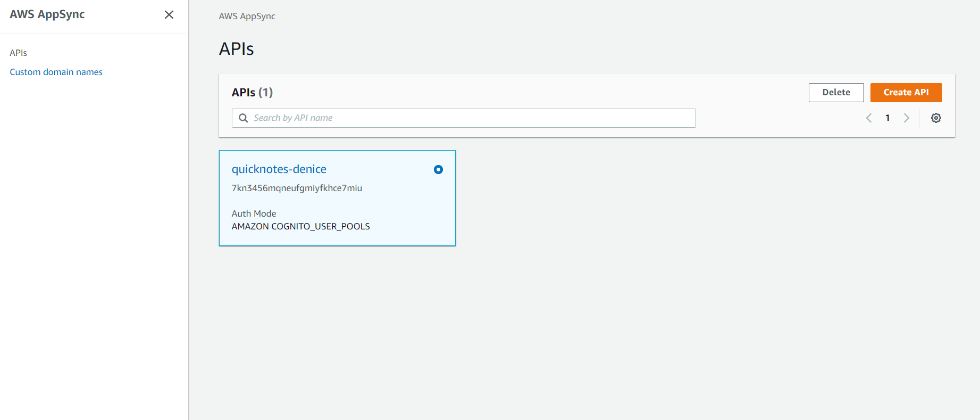Click the Delete button

(x=836, y=93)
